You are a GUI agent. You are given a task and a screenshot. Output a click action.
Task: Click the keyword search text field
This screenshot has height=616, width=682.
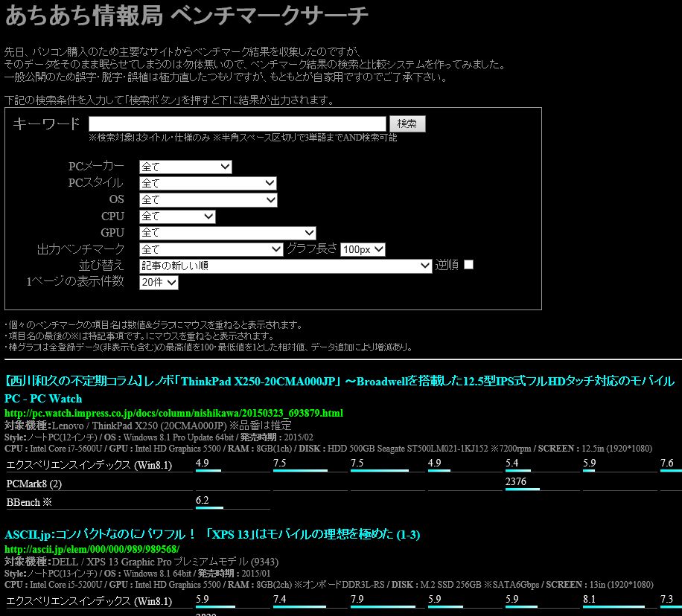click(238, 124)
